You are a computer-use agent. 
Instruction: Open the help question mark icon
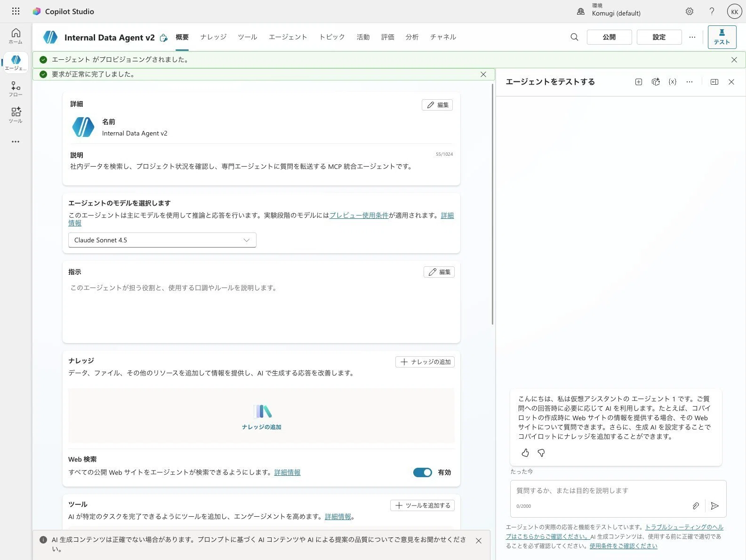[x=712, y=11]
